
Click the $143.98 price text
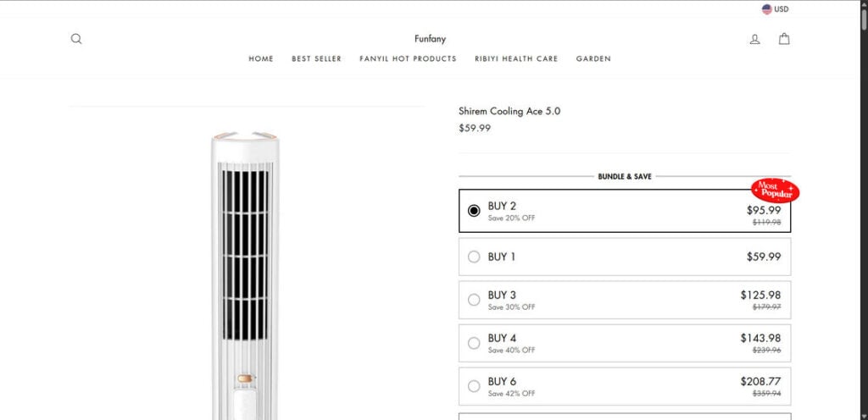[761, 338]
